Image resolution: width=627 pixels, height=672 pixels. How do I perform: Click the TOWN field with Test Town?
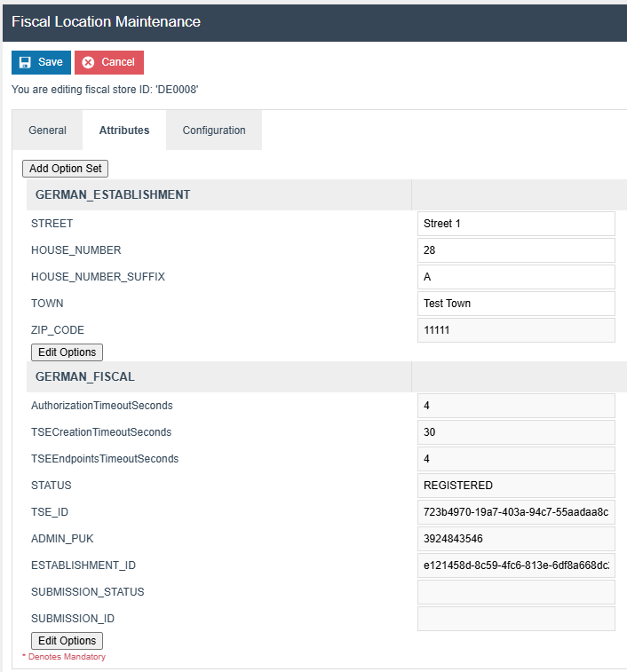tap(516, 304)
